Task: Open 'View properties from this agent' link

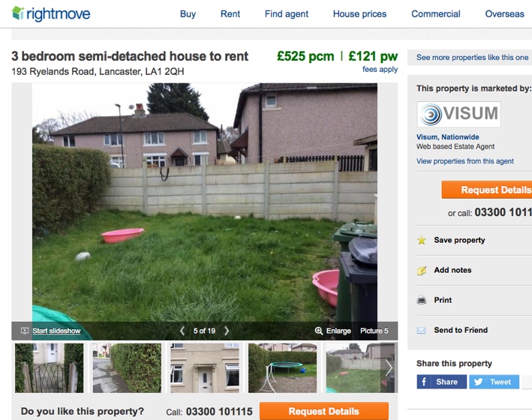Action: tap(464, 161)
